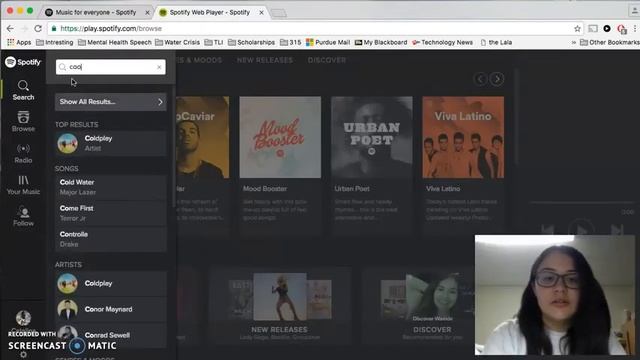Viewport: 640px width, 360px height.
Task: Reload the page
Action: 38,29
